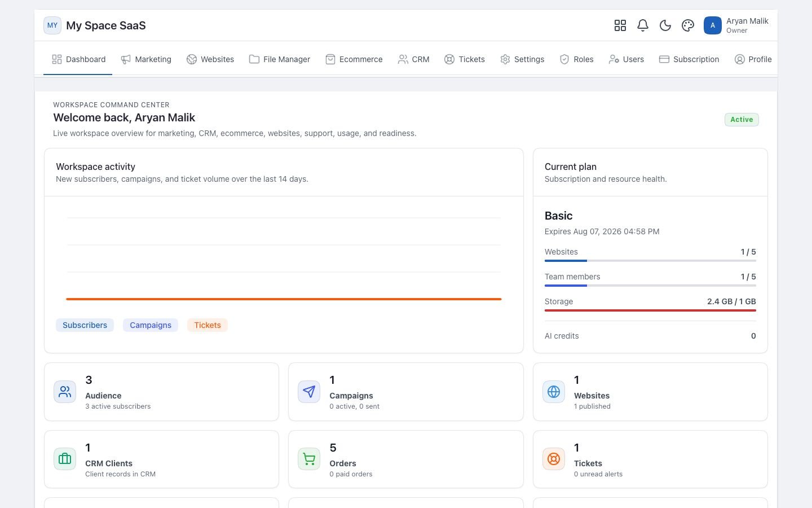Click the Websites globe card icon
This screenshot has height=508, width=812.
554,392
